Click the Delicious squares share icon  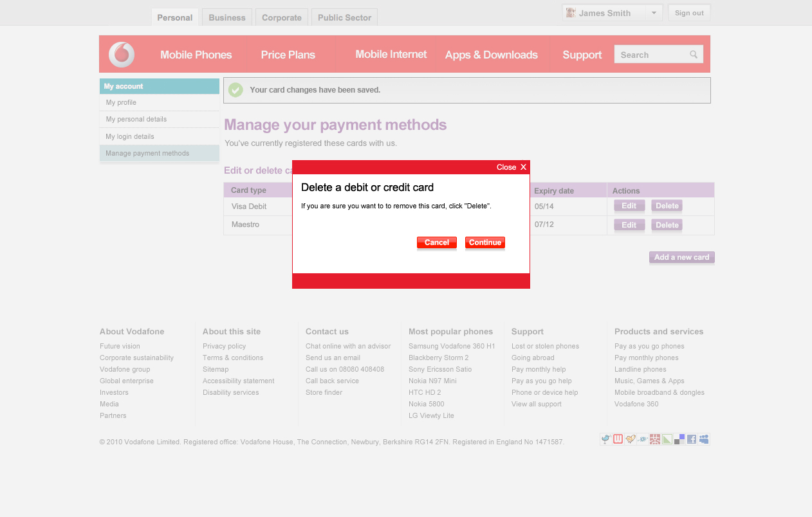(679, 439)
